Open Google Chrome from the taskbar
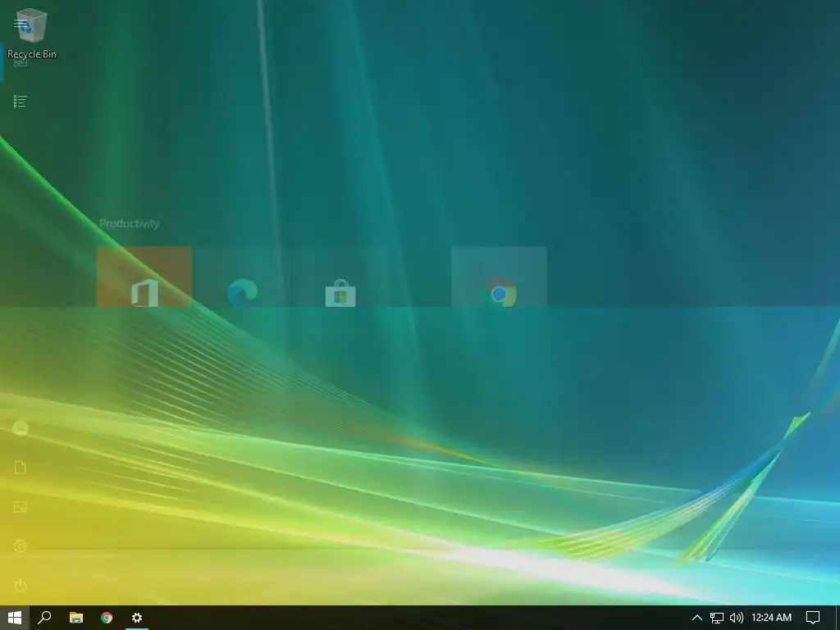 point(107,618)
